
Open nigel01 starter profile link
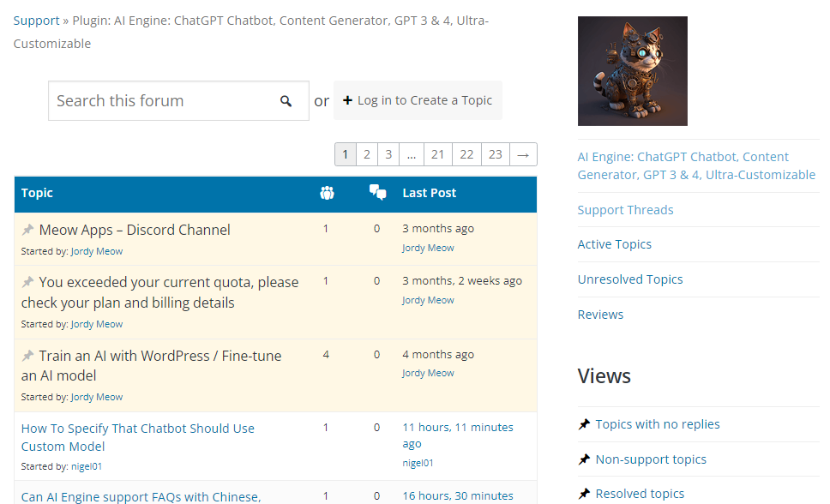pyautogui.click(x=87, y=466)
